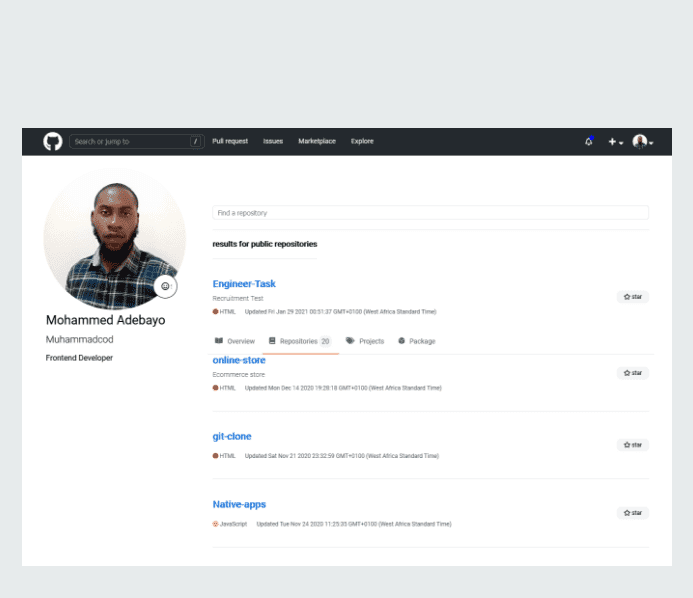
Task: Click the HTML language dot for Engineer-Task
Action: point(216,312)
